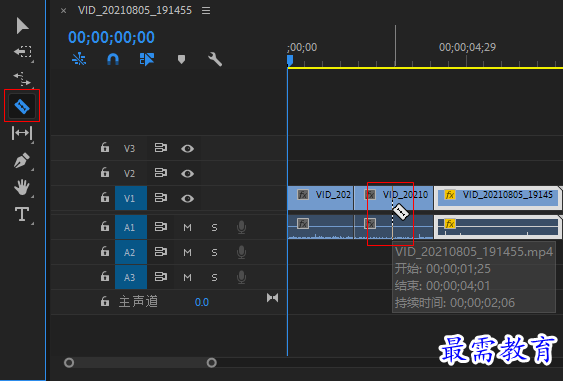The height and width of the screenshot is (381, 563).
Task: Toggle sync lock for V1
Action: (160, 198)
